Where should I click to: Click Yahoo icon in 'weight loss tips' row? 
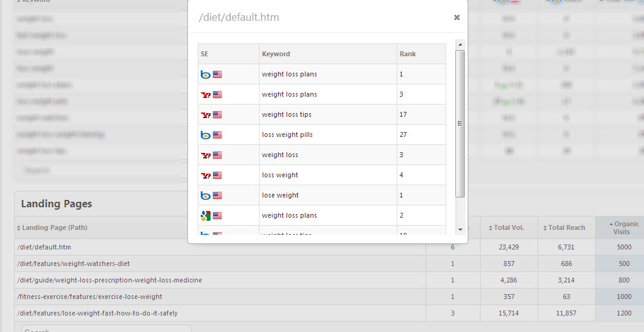coord(206,114)
